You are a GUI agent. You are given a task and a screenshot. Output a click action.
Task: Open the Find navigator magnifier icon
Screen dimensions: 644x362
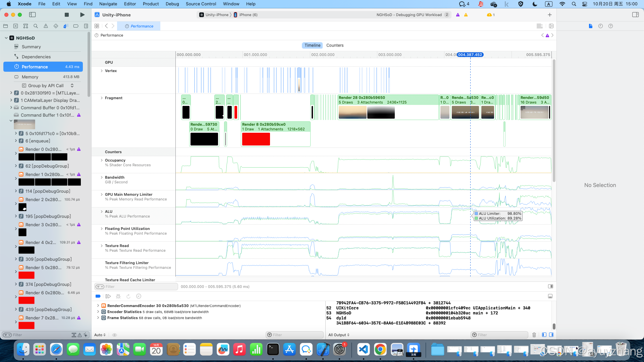pyautogui.click(x=36, y=26)
